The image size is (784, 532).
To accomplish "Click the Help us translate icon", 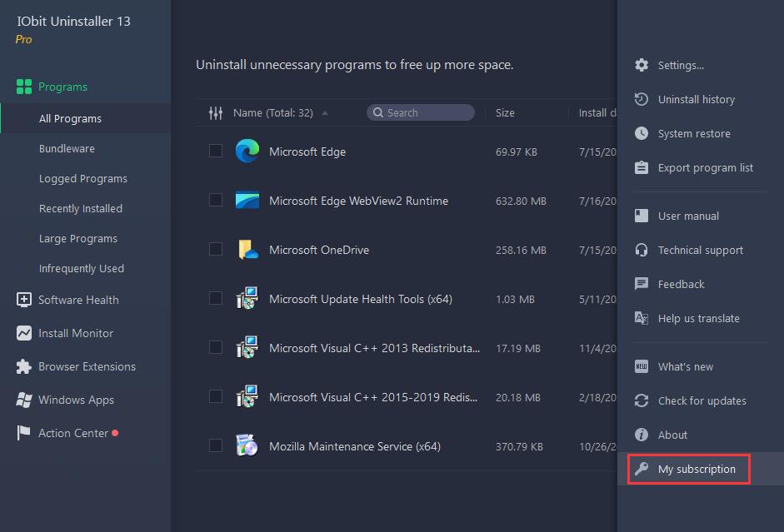I will tap(642, 318).
